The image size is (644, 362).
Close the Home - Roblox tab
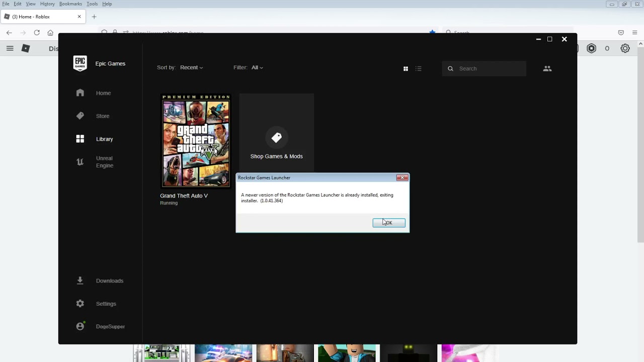(x=79, y=17)
